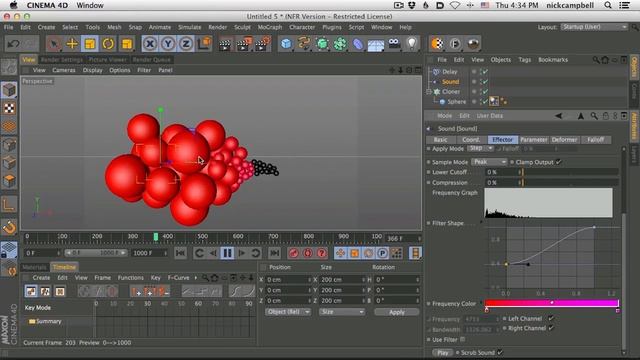
Task: Open the Object (Rel) coordinate dropdown
Action: [x=288, y=312]
